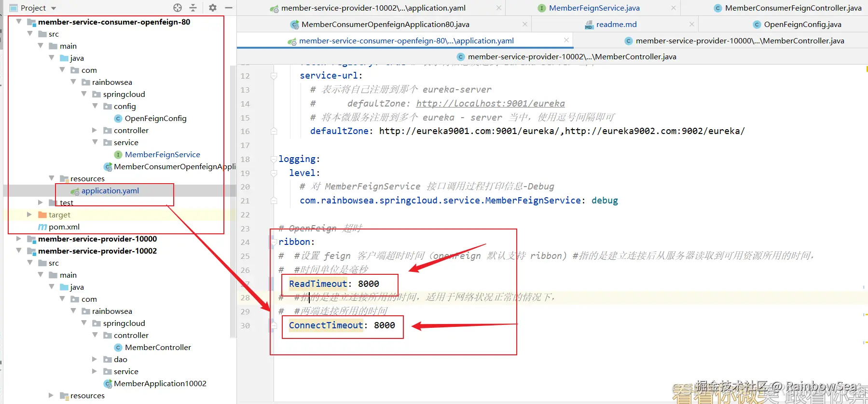The image size is (868, 404).
Task: Click the ReadTimeout key in editor
Action: point(318,283)
